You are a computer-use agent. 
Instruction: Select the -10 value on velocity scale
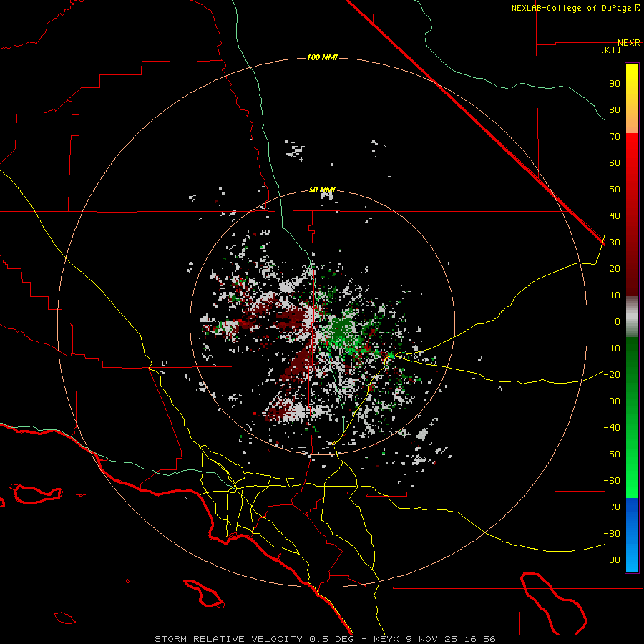coord(612,348)
